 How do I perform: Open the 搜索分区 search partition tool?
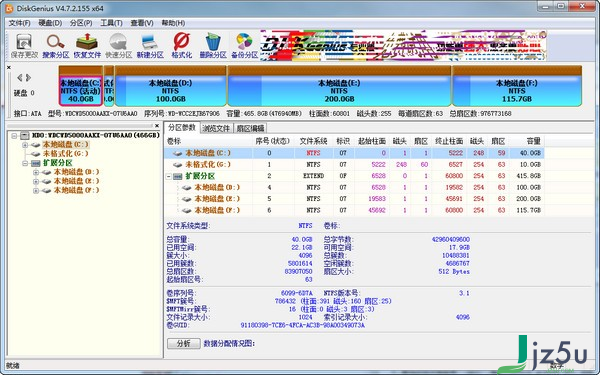pos(55,46)
